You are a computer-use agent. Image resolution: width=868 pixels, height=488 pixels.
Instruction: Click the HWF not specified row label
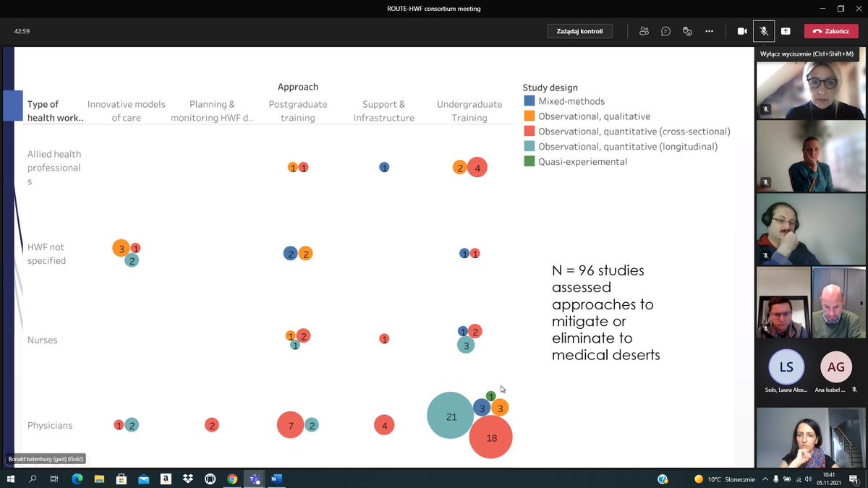point(46,254)
